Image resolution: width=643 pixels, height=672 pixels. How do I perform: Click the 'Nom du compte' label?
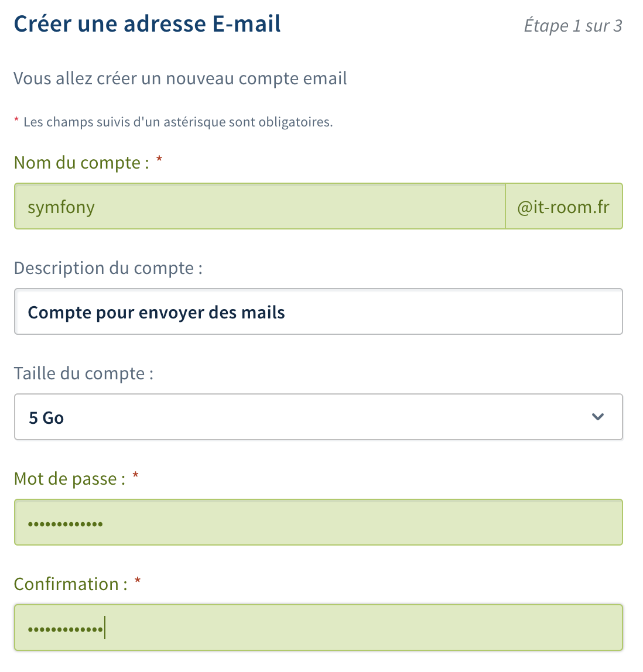(79, 163)
